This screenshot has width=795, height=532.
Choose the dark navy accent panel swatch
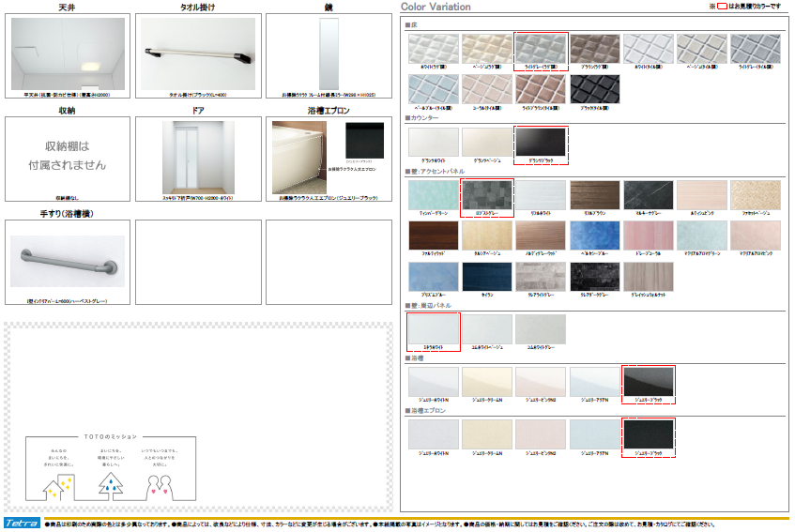[x=487, y=277]
